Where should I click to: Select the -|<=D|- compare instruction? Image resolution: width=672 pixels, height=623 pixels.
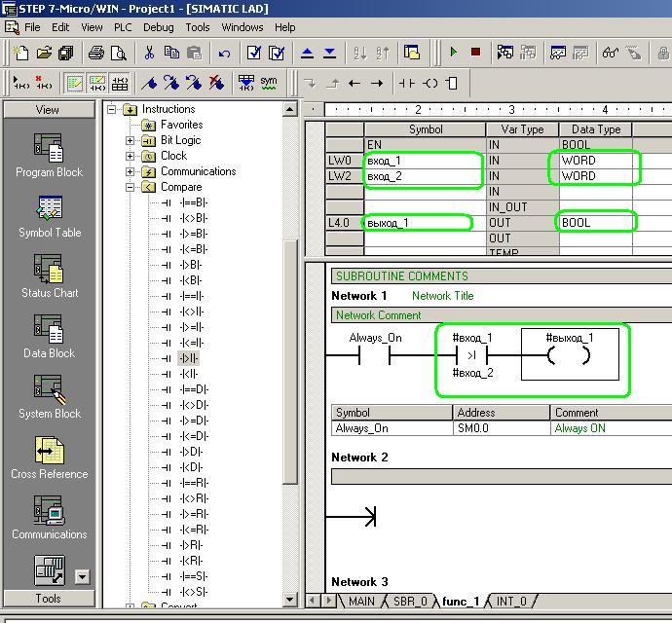point(194,436)
